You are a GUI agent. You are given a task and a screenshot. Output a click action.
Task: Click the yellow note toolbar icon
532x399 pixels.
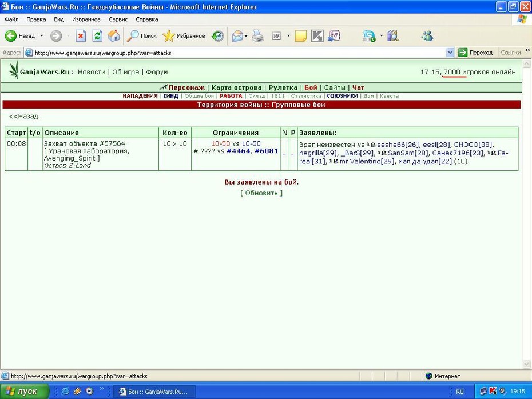(x=300, y=35)
